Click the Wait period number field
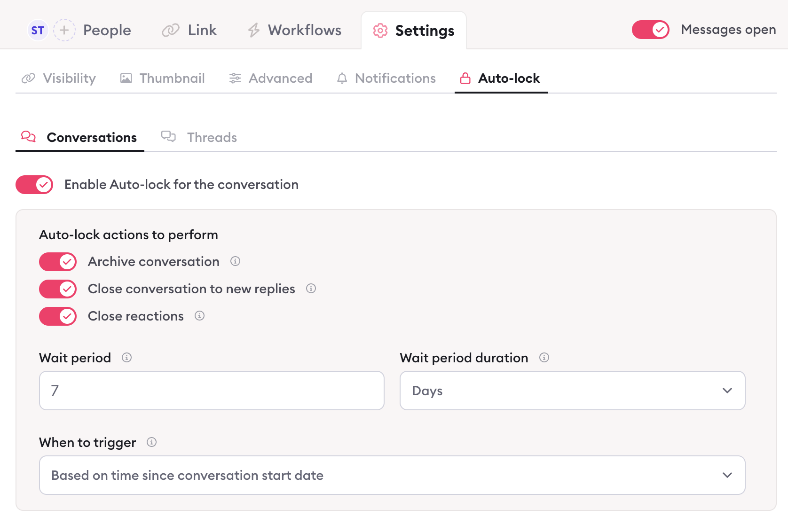This screenshot has width=788, height=532. [x=212, y=391]
